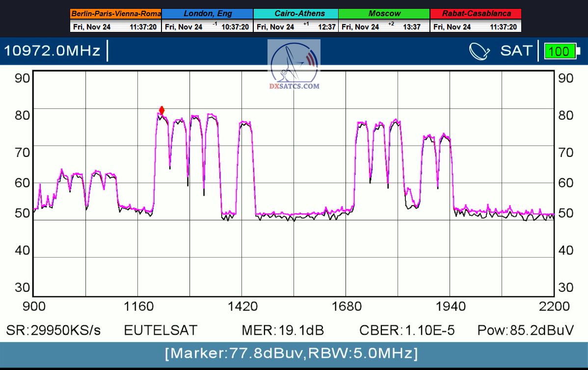Click the red spectrum marker diamond
The width and height of the screenshot is (588, 370).
point(161,110)
